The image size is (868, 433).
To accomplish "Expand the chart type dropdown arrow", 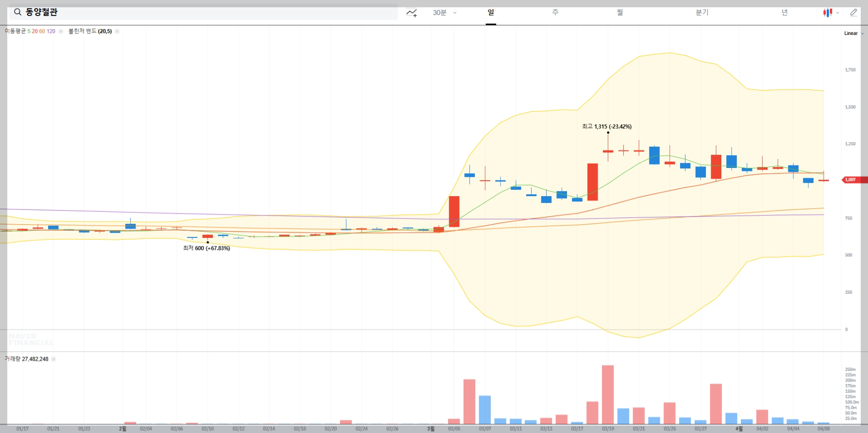I will 837,13.
